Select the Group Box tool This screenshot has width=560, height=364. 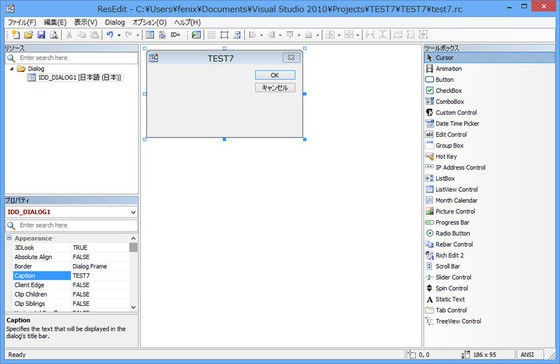pyautogui.click(x=489, y=145)
